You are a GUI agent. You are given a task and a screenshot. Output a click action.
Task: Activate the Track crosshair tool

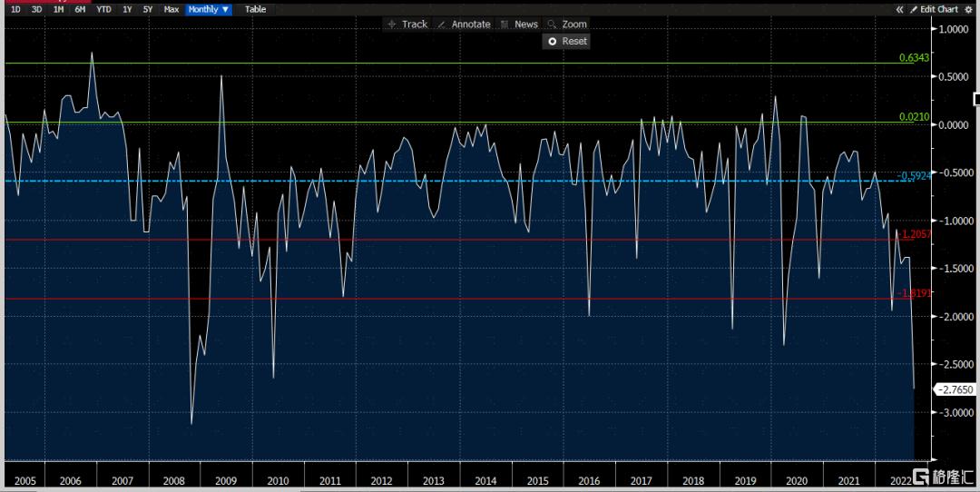[x=407, y=24]
